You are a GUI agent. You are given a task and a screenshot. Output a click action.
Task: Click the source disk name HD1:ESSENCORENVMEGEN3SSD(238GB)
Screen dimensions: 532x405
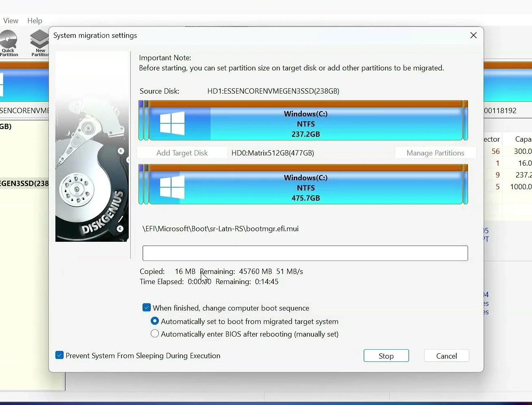pyautogui.click(x=273, y=91)
